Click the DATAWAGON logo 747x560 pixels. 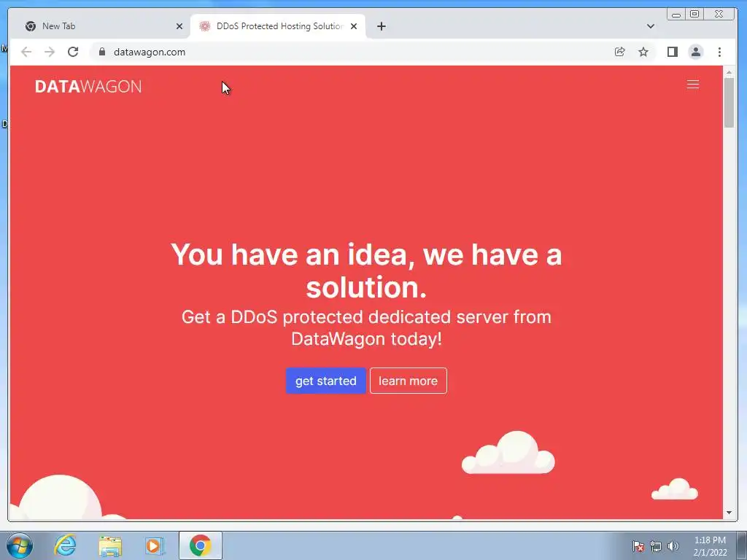point(88,87)
